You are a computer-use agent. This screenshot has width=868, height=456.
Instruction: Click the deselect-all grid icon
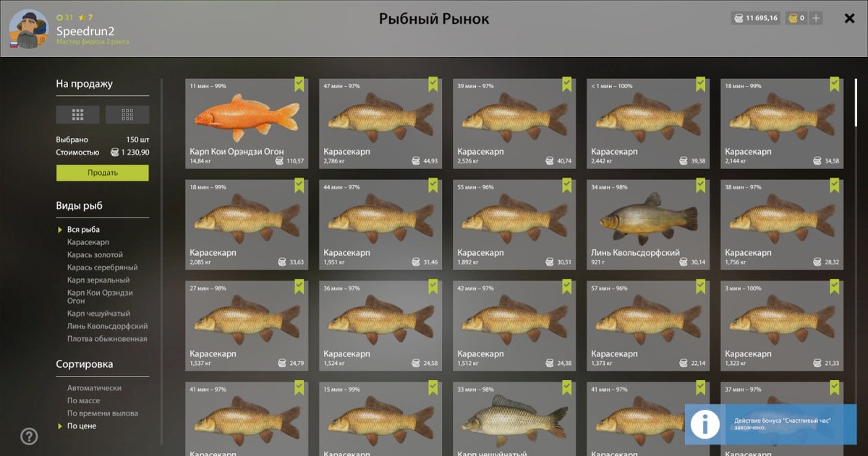pos(127,114)
